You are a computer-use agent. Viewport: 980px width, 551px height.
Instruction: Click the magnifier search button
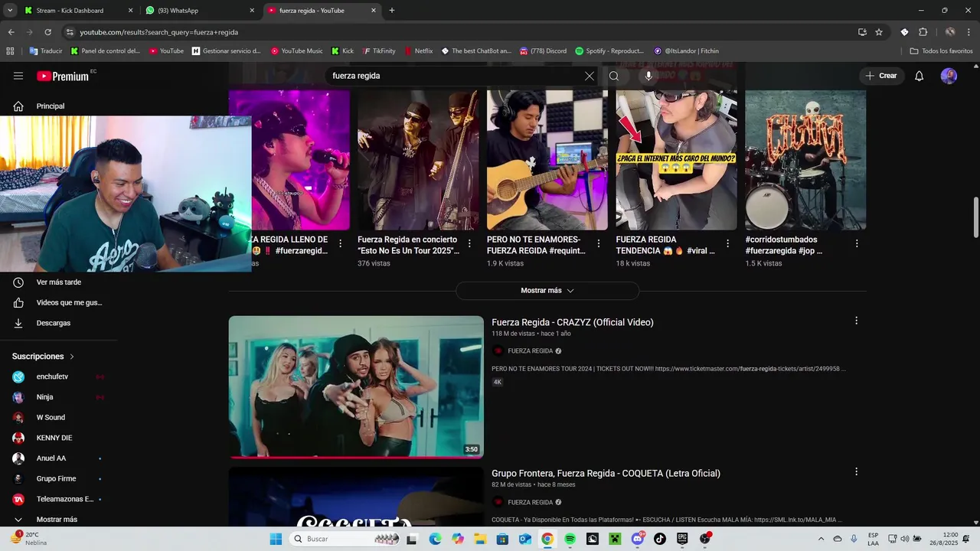tap(614, 76)
